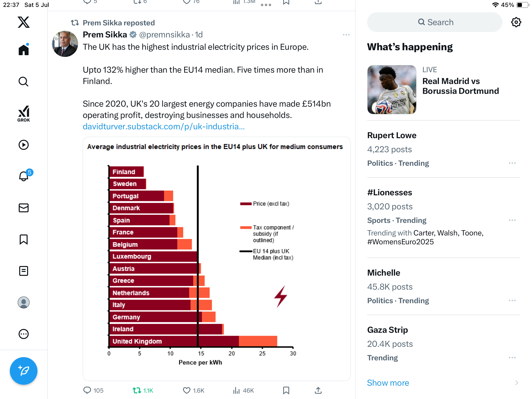Screen dimensions: 532x399
Task: Open the notifications bell
Action: (x=24, y=176)
